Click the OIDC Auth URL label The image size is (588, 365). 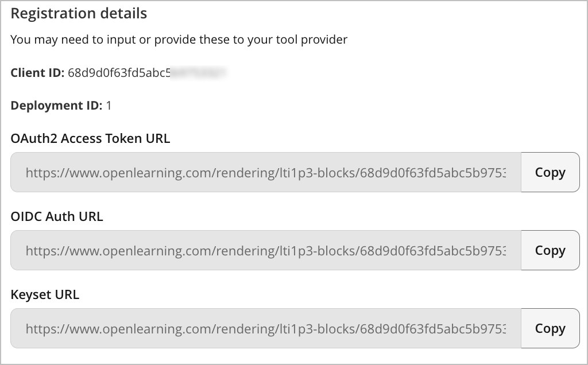point(57,216)
